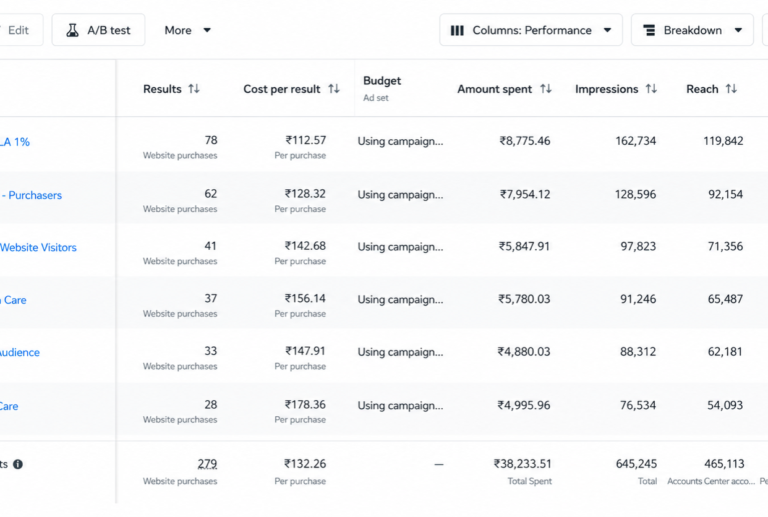Click the Impressions column header

[606, 89]
